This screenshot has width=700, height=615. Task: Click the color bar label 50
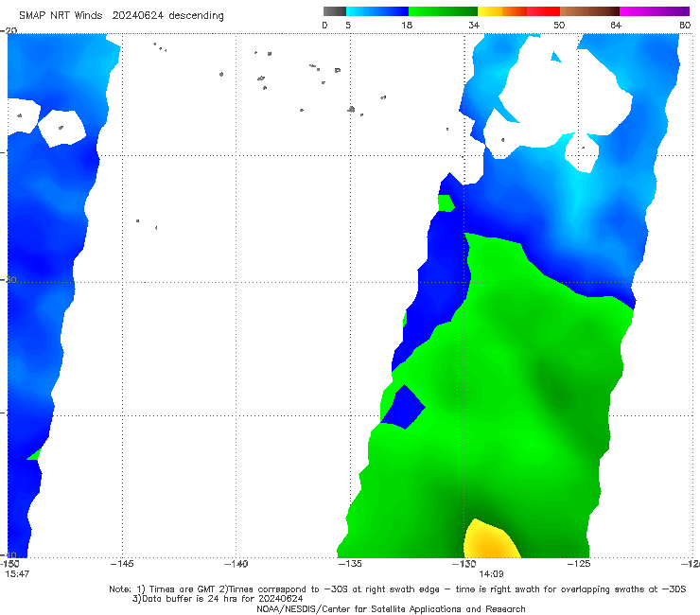click(559, 25)
